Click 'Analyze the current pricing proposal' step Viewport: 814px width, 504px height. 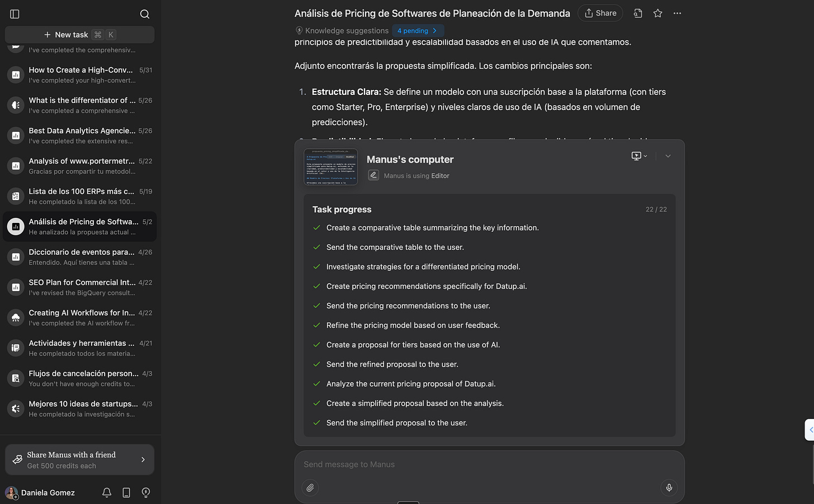pyautogui.click(x=411, y=384)
